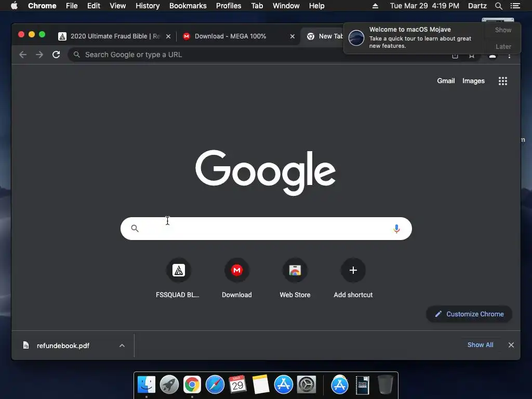Open the ebook document in the Dock
532x399 pixels.
[x=362, y=385]
